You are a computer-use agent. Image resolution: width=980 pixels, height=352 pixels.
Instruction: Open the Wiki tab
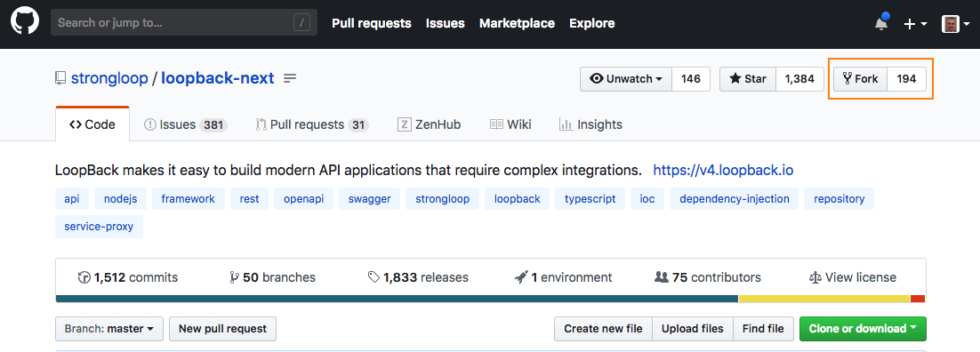[x=510, y=124]
